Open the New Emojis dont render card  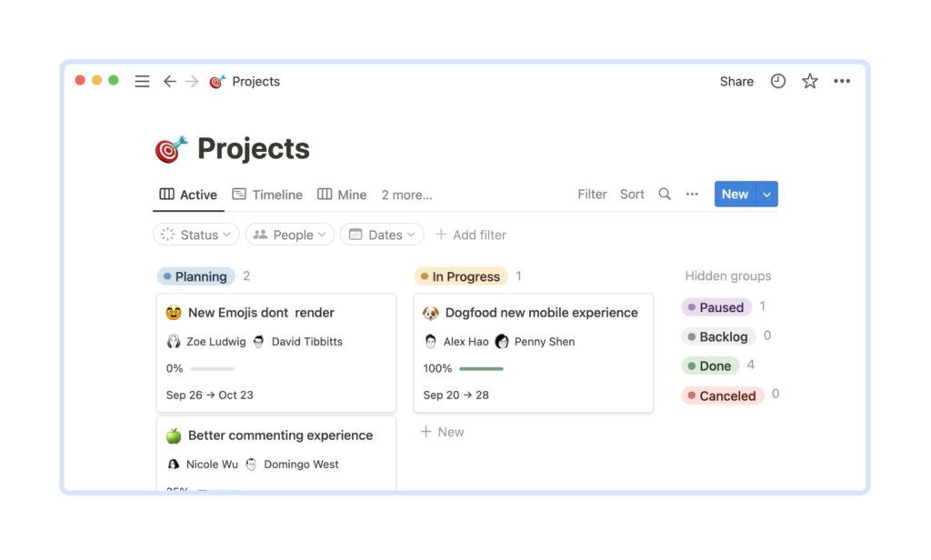click(261, 313)
